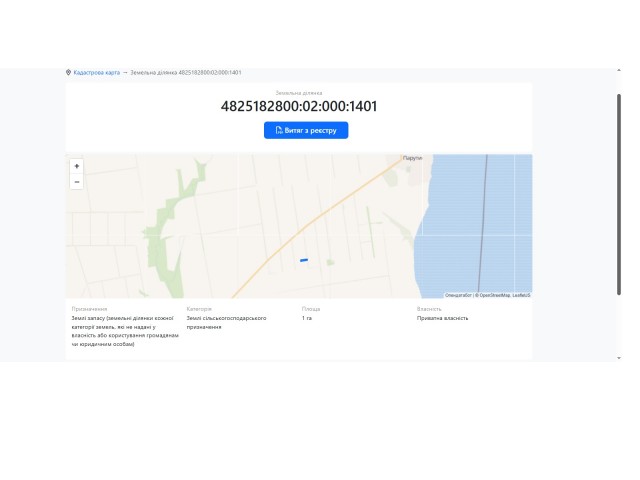Screen dimensions: 640x480
Task: Select the blue land parcel marker on map
Action: coord(304,260)
